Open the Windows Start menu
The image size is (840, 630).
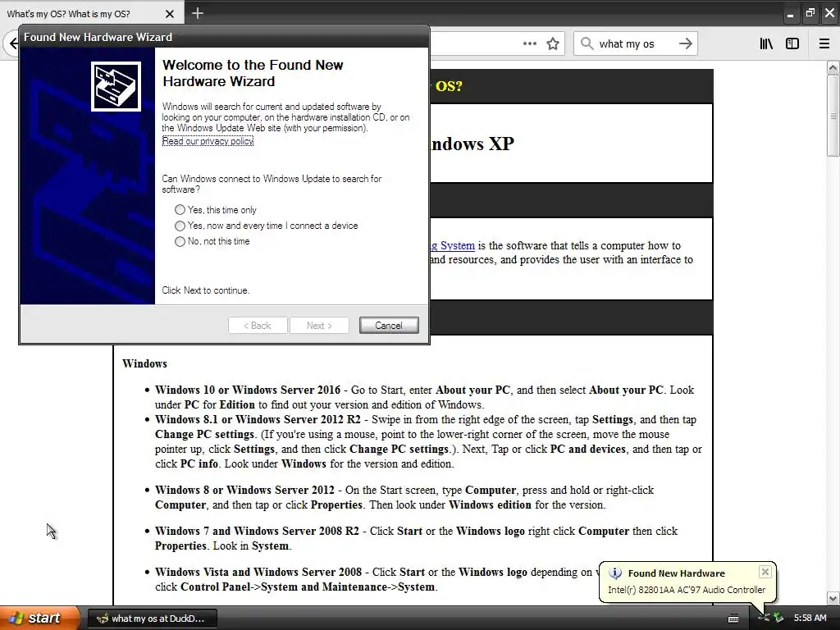tap(39, 619)
